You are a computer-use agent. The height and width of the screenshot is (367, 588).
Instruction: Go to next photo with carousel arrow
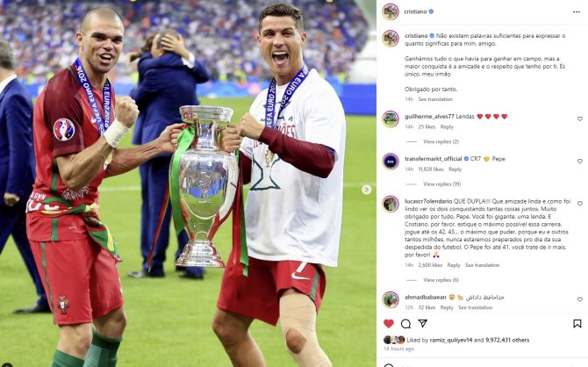click(366, 190)
